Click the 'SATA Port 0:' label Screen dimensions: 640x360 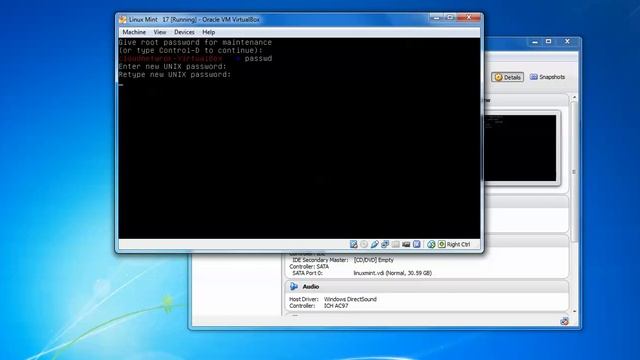pos(307,273)
